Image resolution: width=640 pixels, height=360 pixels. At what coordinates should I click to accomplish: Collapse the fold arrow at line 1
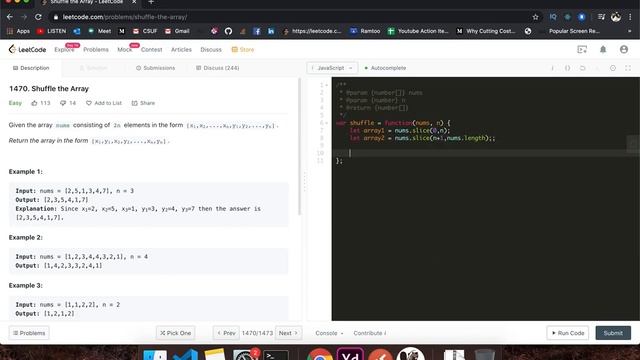pyautogui.click(x=327, y=85)
